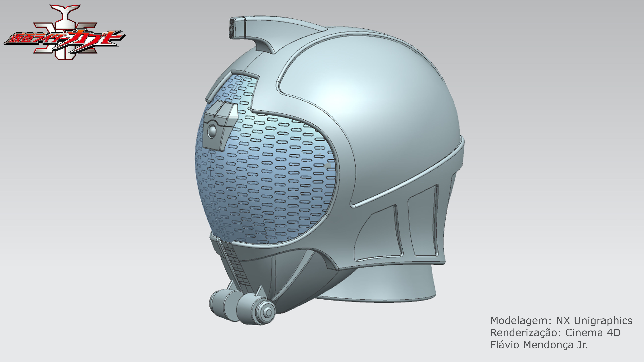This screenshot has width=644, height=362.
Task: Click the concentric circle end cap of the chin nozzle
Action: (268, 312)
